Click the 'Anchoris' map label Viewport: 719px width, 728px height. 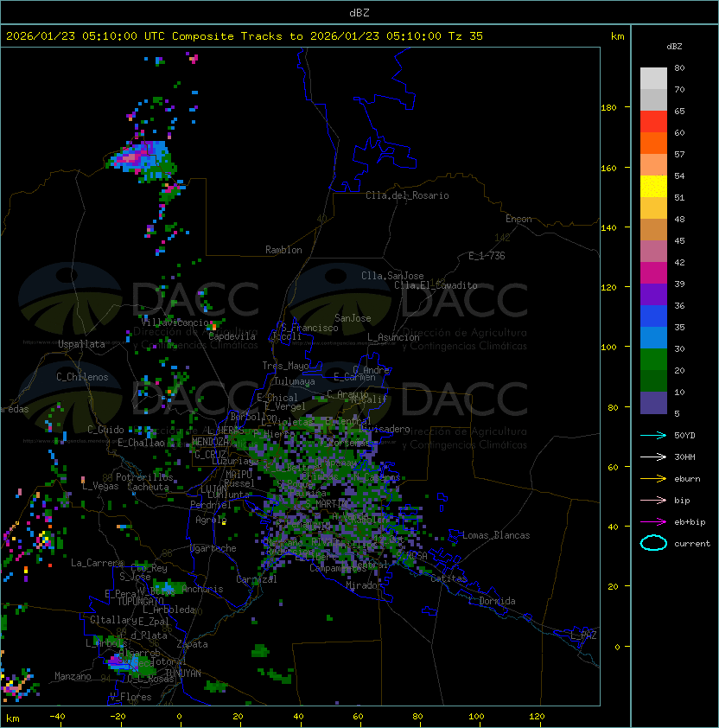pyautogui.click(x=202, y=589)
